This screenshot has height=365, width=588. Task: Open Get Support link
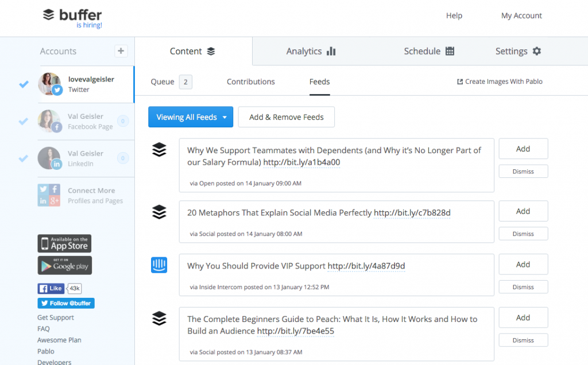pyautogui.click(x=56, y=317)
